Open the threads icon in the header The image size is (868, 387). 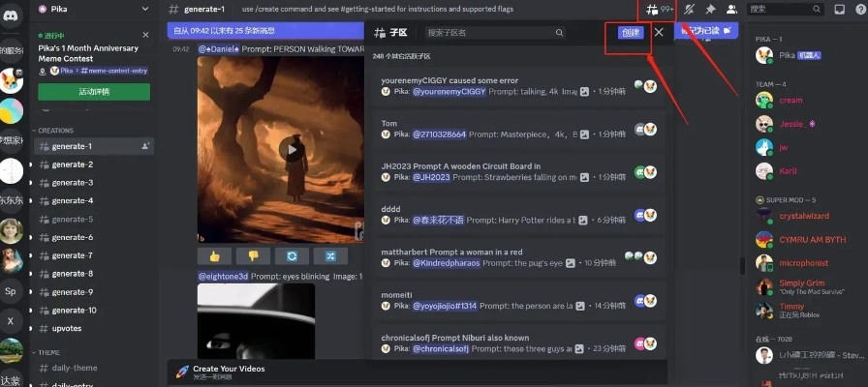click(651, 9)
